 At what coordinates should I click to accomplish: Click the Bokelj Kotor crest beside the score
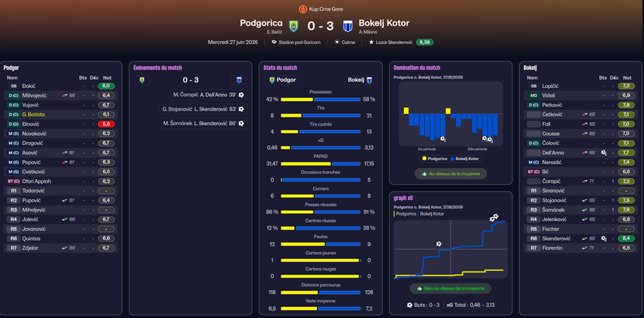tap(348, 26)
